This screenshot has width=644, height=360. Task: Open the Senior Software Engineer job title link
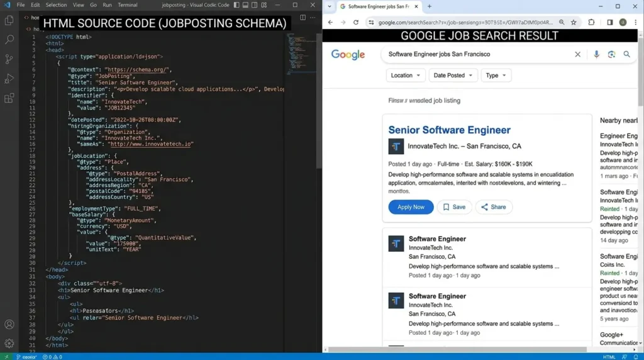point(449,130)
